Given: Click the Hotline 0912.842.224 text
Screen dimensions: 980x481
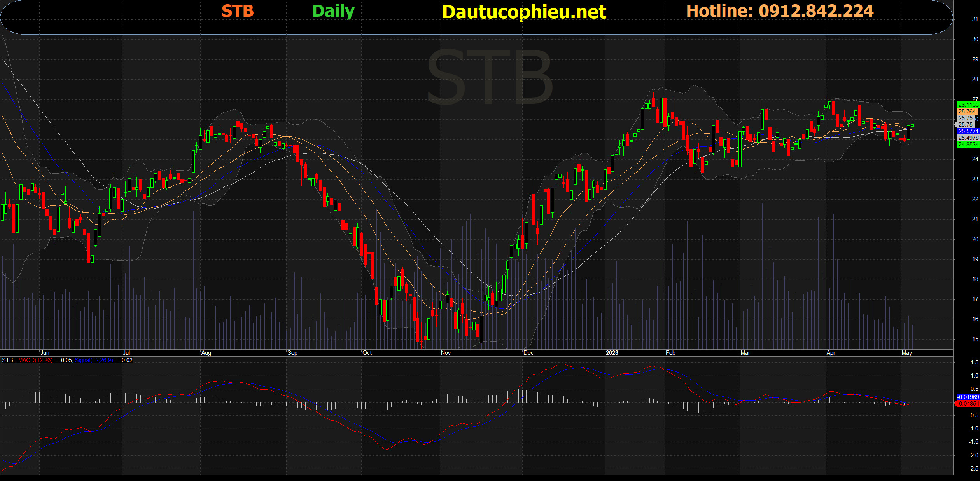Looking at the screenshot, I should click(x=780, y=11).
